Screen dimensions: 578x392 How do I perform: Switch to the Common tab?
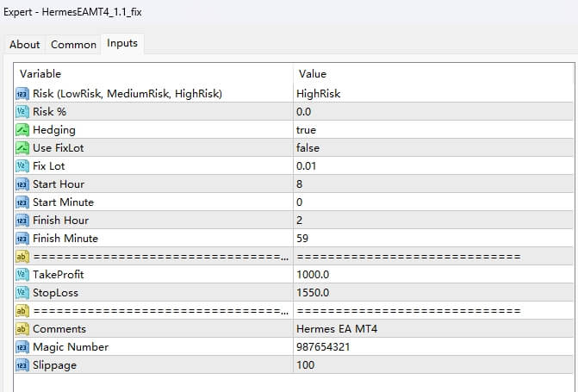pyautogui.click(x=73, y=45)
